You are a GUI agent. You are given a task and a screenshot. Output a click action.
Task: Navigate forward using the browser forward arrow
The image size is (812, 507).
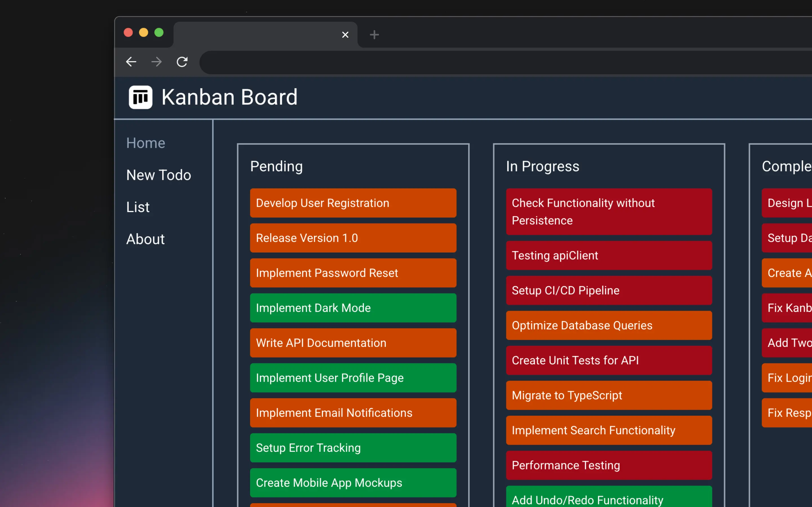[156, 62]
